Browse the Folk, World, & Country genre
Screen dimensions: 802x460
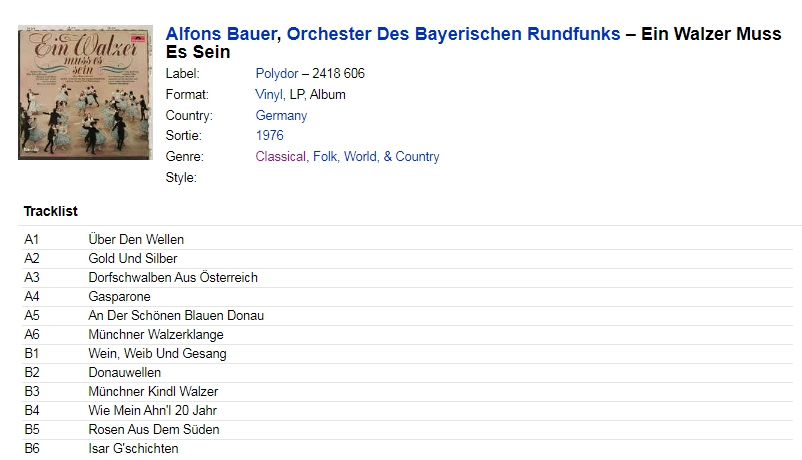click(x=376, y=157)
